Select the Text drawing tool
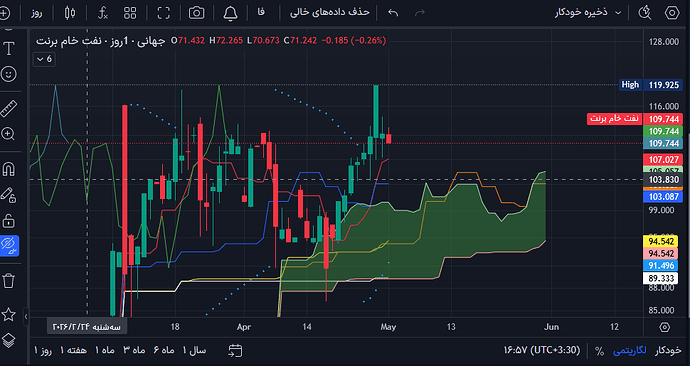 9,48
